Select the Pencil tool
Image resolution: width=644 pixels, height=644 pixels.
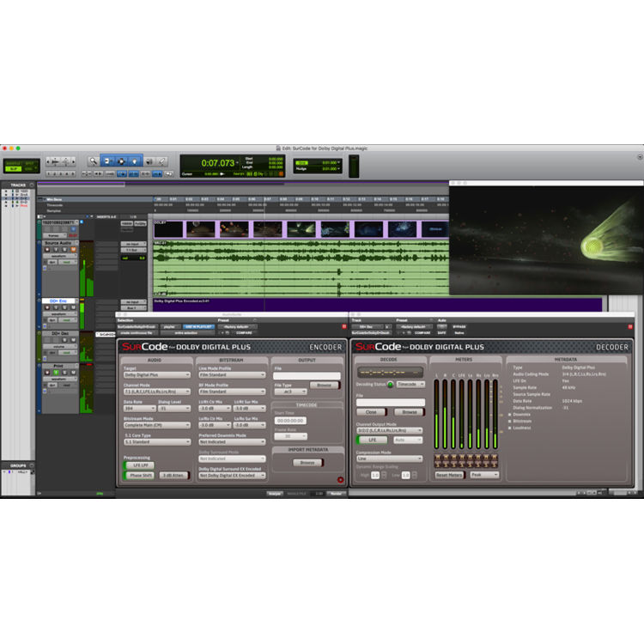(x=162, y=161)
